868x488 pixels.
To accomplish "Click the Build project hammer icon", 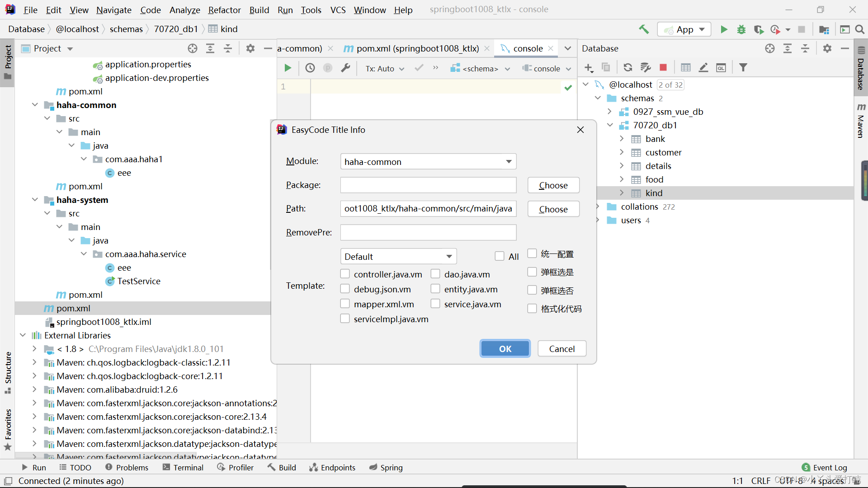I will coord(644,29).
